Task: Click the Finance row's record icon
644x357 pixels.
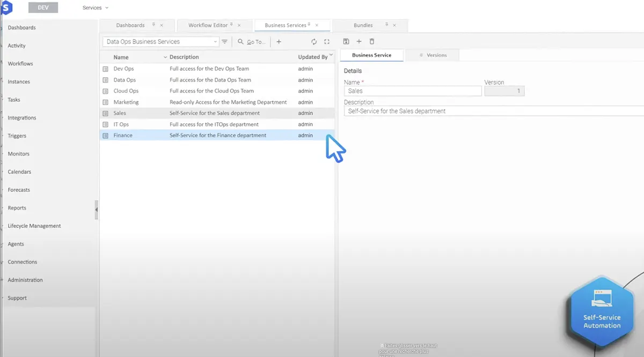Action: tap(106, 136)
